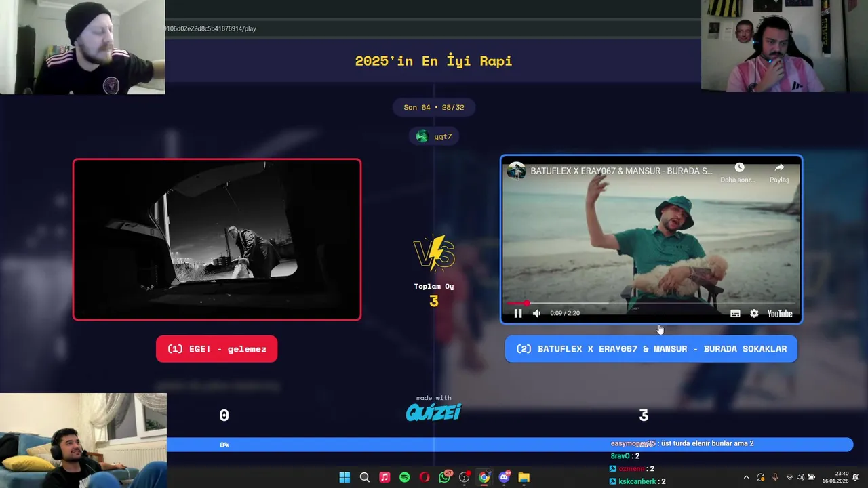Open Opera browser from the taskbar
This screenshot has height=488, width=868.
[425, 477]
